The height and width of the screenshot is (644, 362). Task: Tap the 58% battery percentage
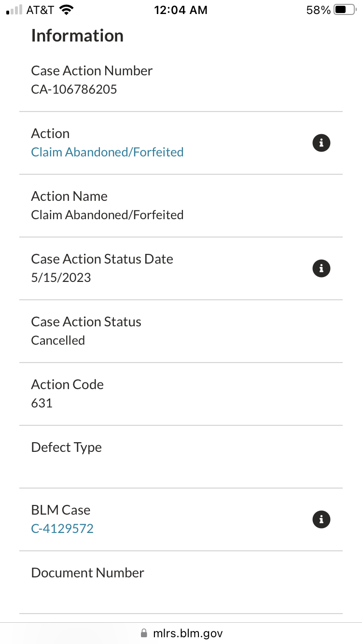318,10
